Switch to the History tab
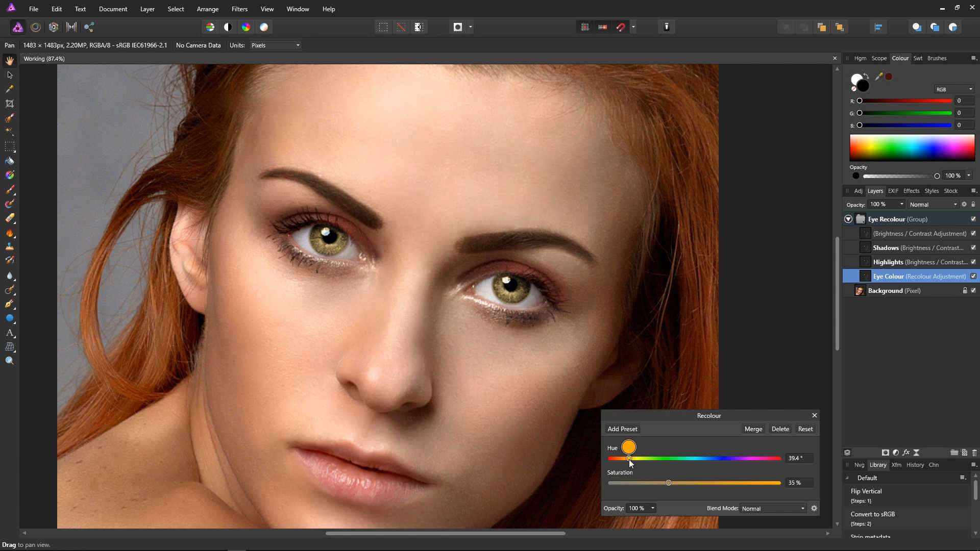 coord(915,465)
